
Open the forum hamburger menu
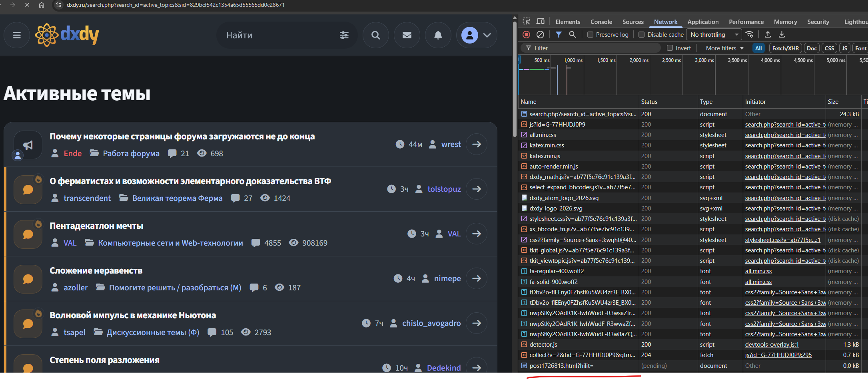tap(17, 35)
